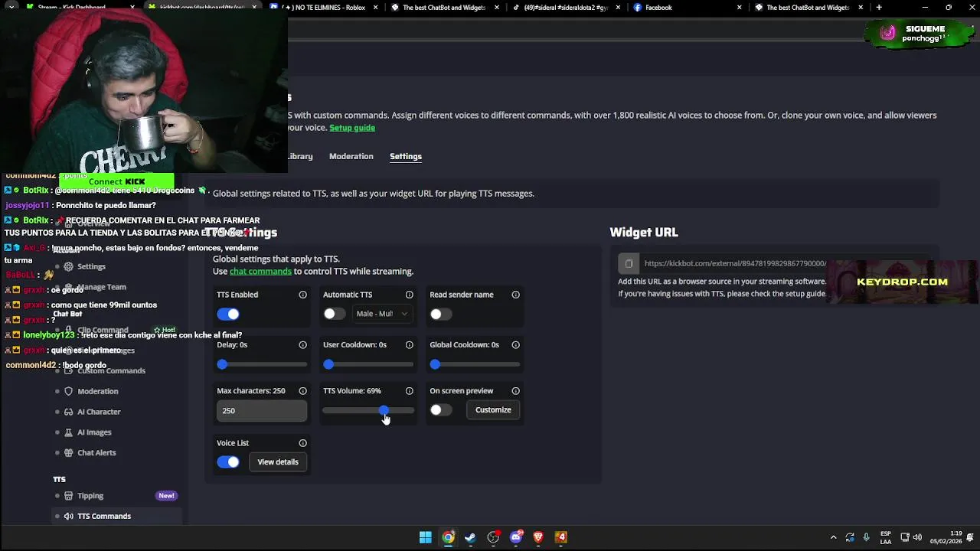Show info for Read sender name
Screen dimensions: 980x551
tap(515, 295)
